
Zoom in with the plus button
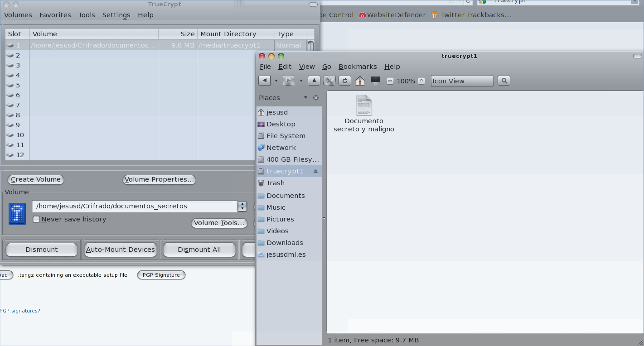[421, 81]
